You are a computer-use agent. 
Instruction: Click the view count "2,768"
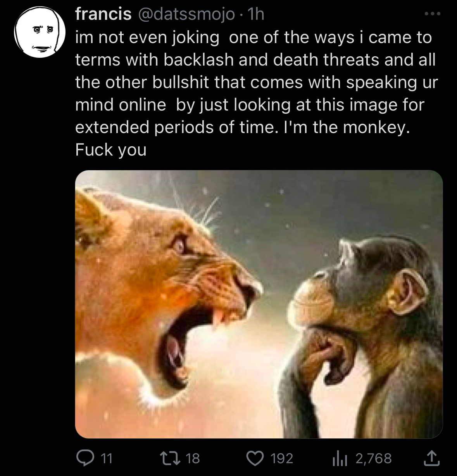(x=373, y=459)
